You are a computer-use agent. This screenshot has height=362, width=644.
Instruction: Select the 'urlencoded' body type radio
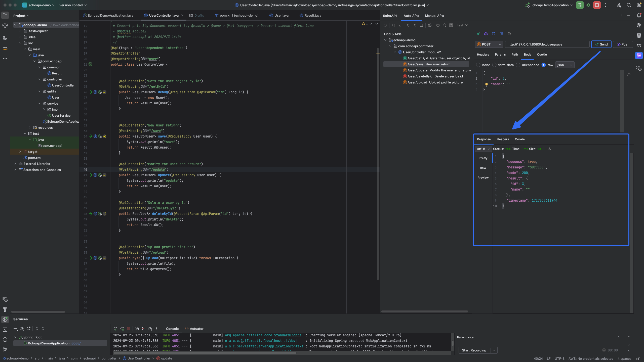click(x=518, y=65)
